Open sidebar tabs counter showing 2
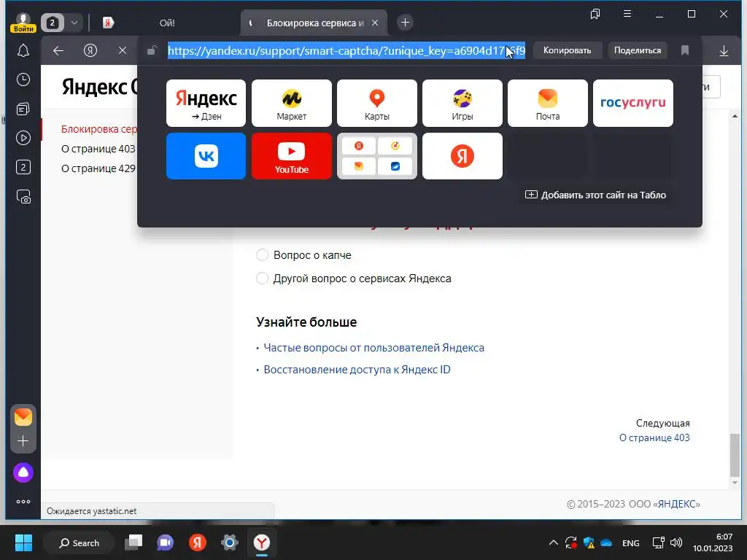This screenshot has width=747, height=560. pyautogui.click(x=23, y=167)
